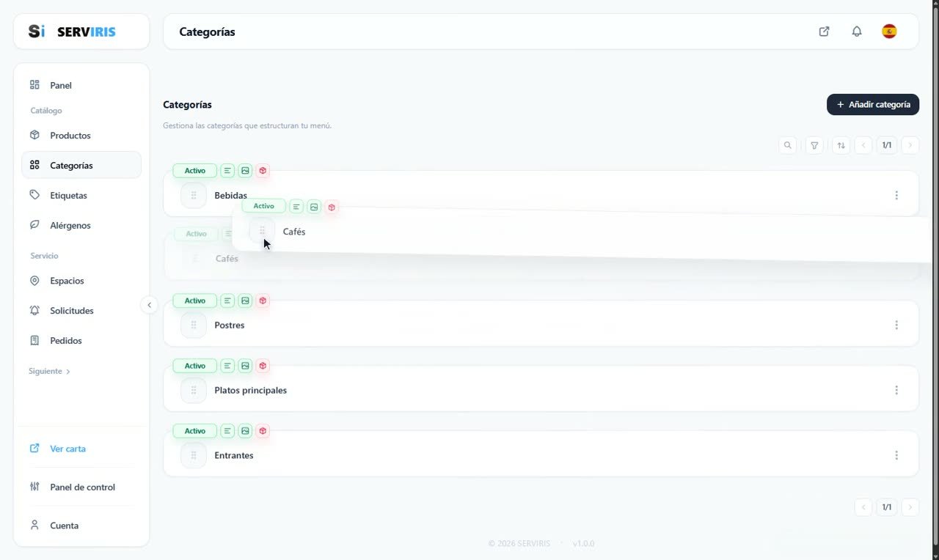Click the image icon on Bebidas

coord(245,171)
